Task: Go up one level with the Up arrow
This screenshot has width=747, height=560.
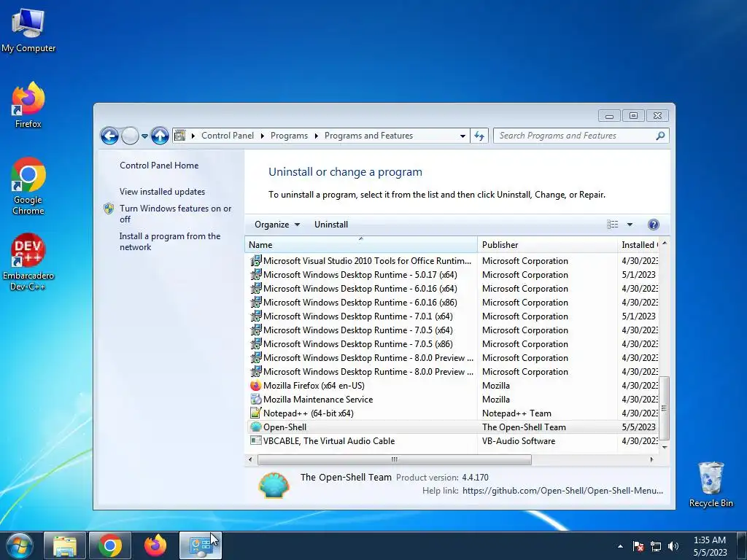Action: (160, 136)
